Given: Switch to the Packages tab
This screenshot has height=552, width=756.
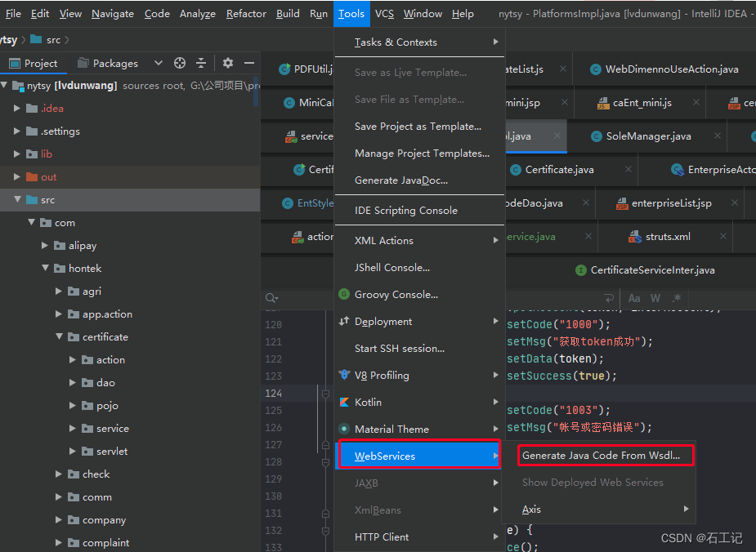Looking at the screenshot, I should tap(108, 63).
